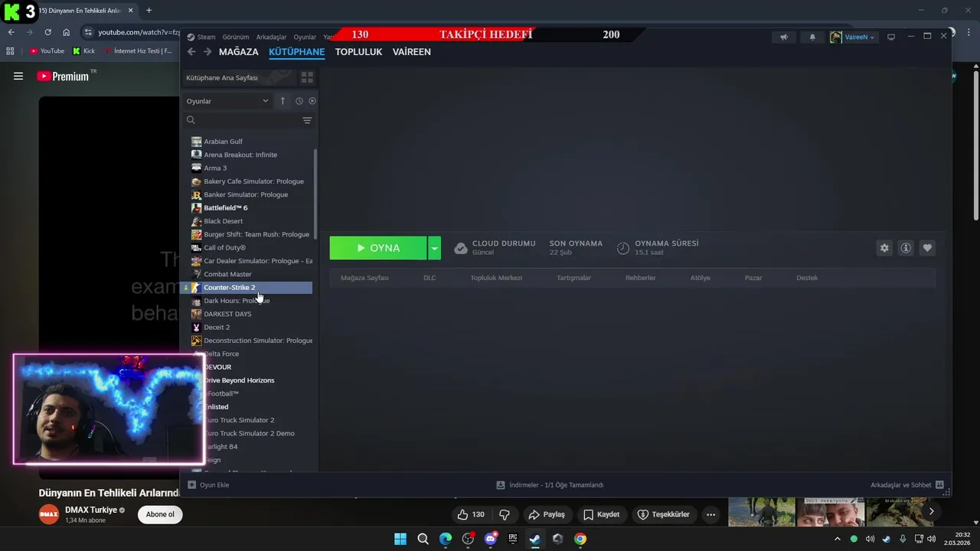Open the Tartışmalar link
Screen dimensions: 980x551
click(573, 278)
